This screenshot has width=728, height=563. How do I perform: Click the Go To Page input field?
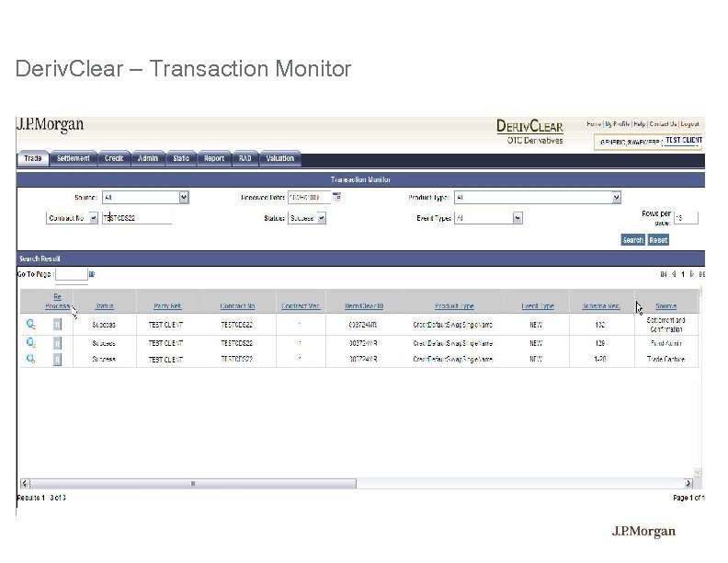click(72, 274)
